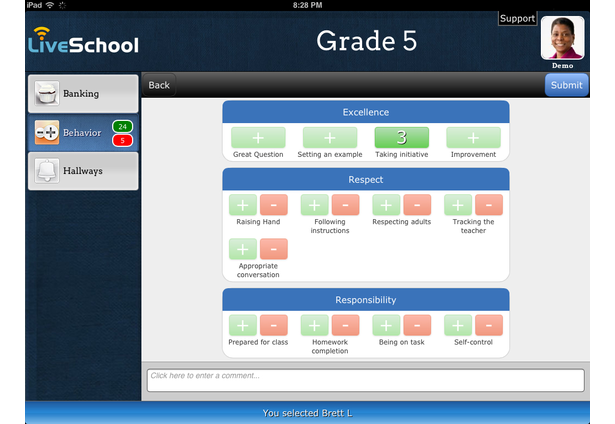Give a negative Tracking the teacher mark
Screen dimensions: 615x424
pyautogui.click(x=489, y=205)
